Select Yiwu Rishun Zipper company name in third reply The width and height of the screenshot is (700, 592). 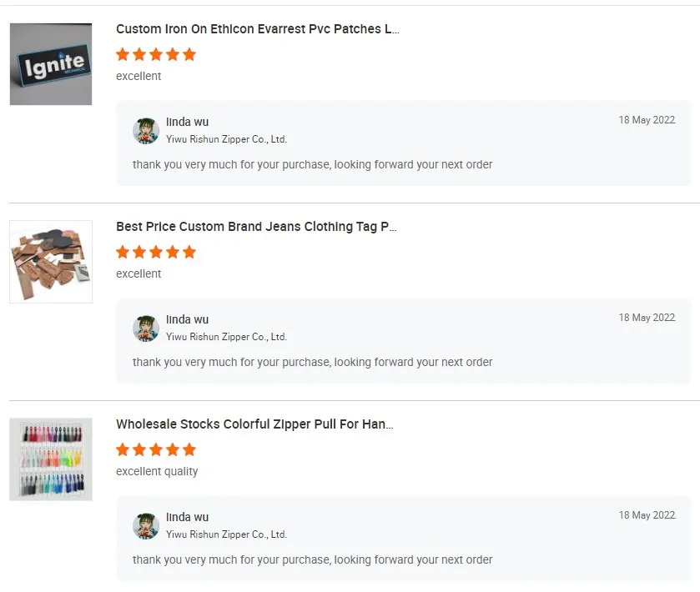[x=226, y=534]
